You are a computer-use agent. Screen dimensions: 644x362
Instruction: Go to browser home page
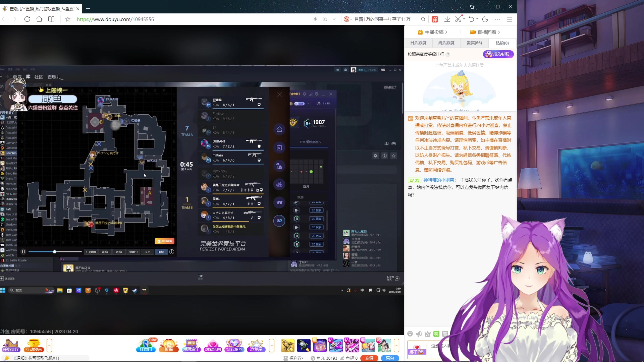(x=39, y=19)
